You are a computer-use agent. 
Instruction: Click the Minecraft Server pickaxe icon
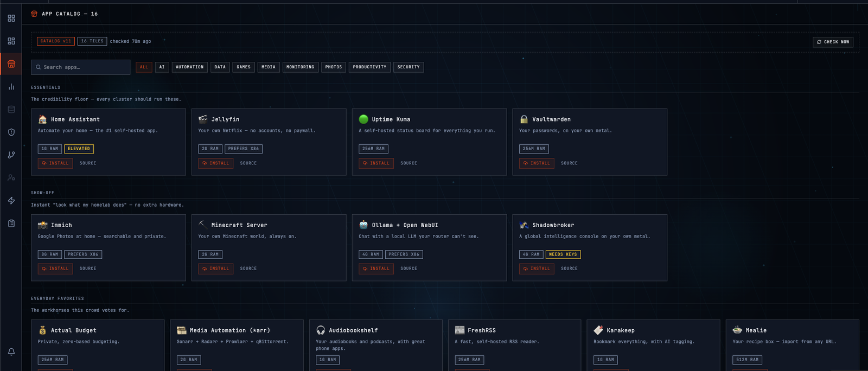click(x=203, y=225)
